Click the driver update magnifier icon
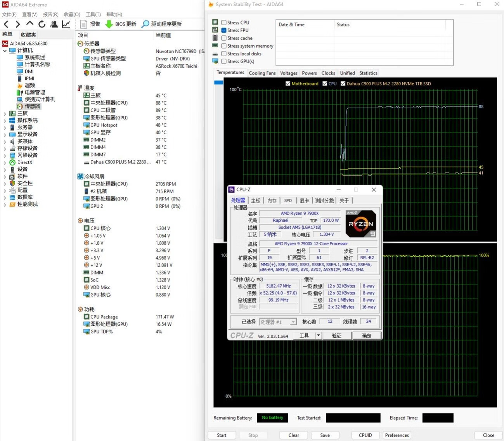 click(x=145, y=24)
